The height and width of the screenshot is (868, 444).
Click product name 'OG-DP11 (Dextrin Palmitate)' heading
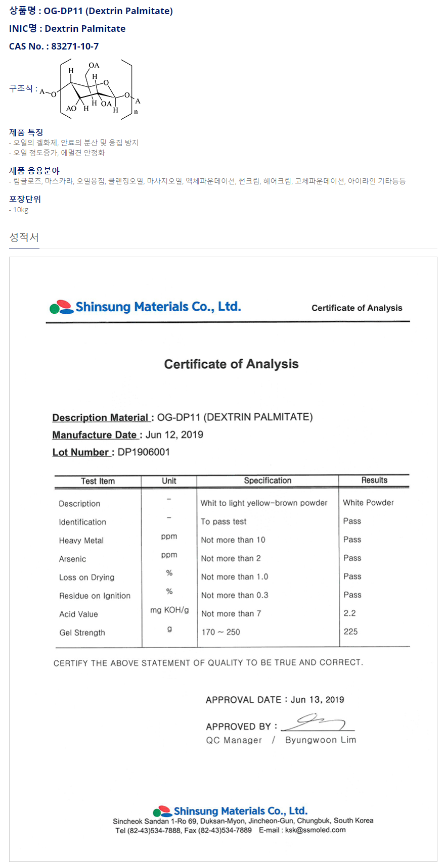(x=91, y=11)
